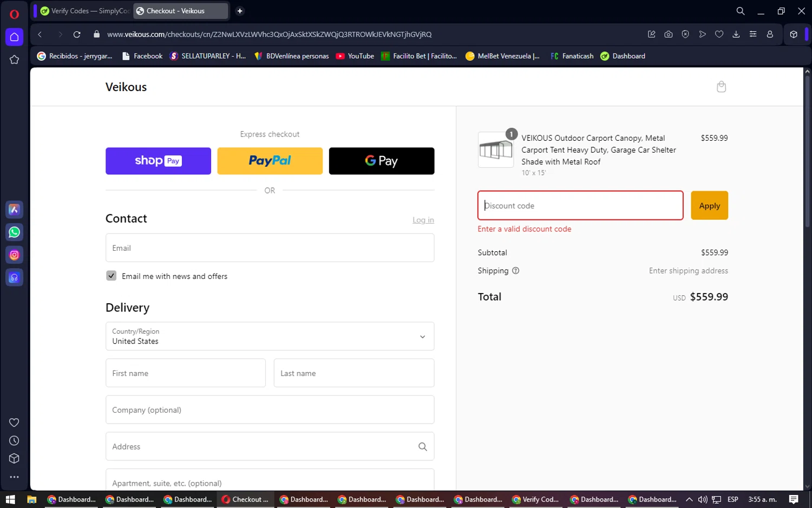Open Facebook bookmark
The image size is (812, 508).
142,56
